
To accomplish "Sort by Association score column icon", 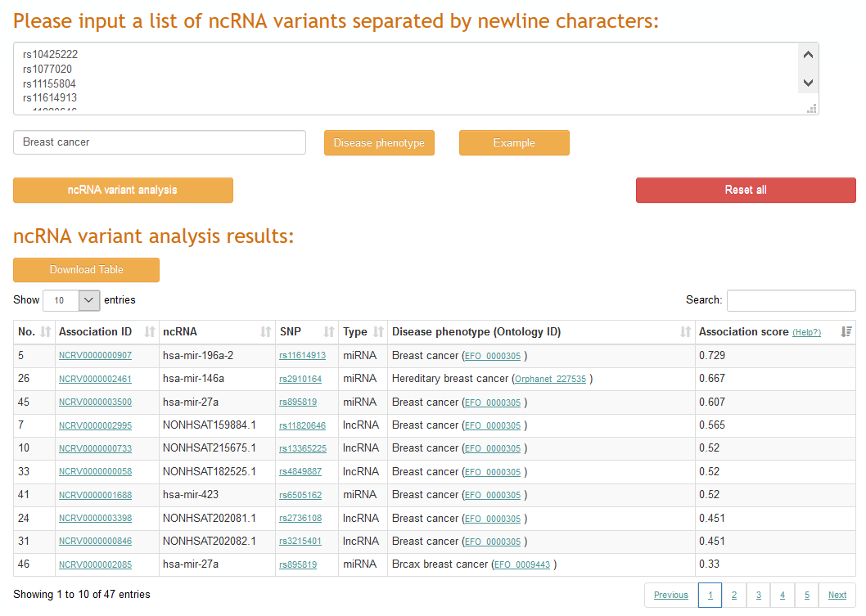I will (x=846, y=332).
